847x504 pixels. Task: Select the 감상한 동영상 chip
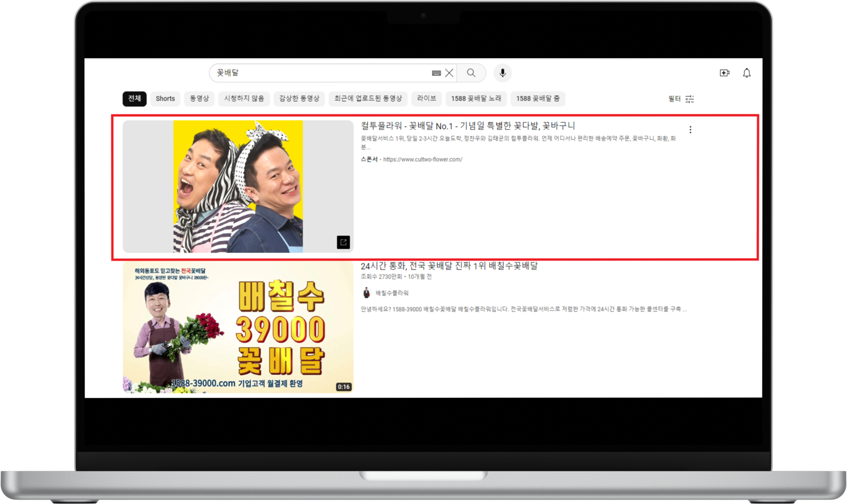tap(299, 98)
